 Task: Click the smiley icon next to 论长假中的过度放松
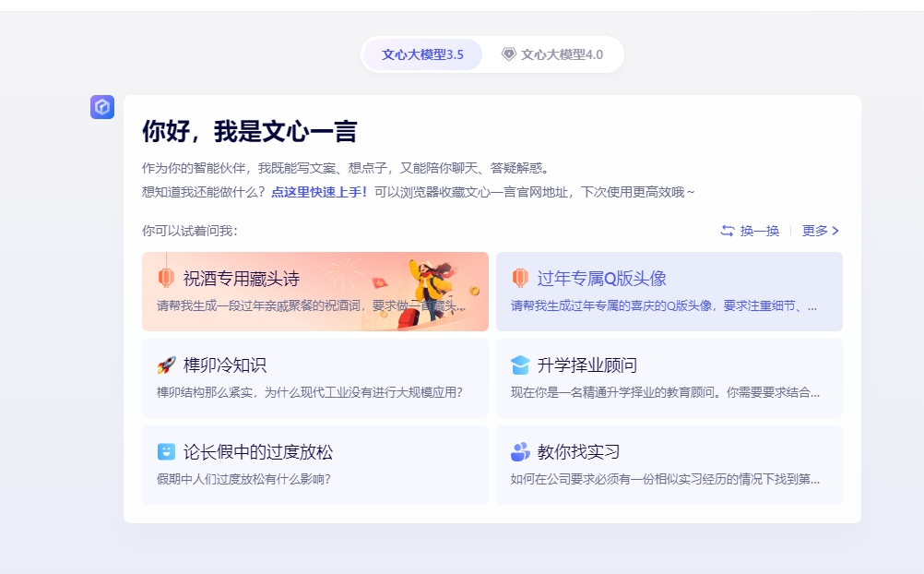tap(166, 451)
